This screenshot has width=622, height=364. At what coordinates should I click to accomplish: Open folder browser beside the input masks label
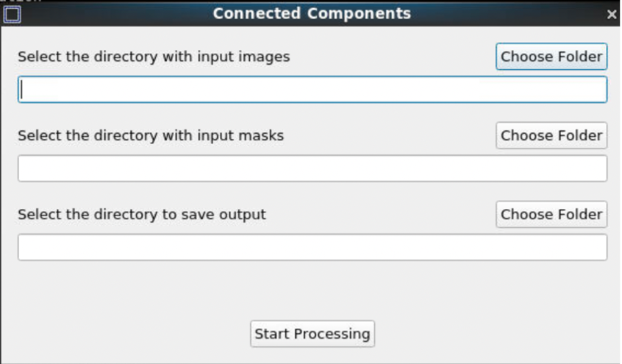click(551, 135)
